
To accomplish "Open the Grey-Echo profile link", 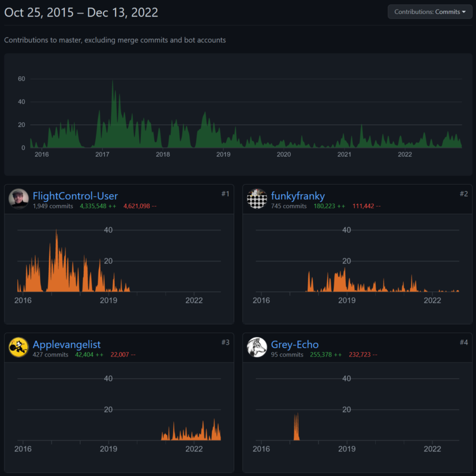I will pyautogui.click(x=294, y=345).
